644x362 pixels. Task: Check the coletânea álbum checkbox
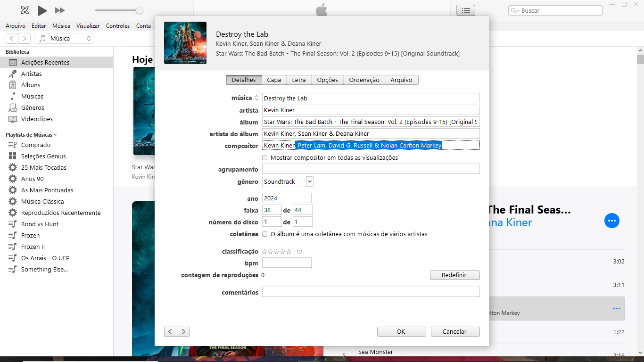tap(265, 234)
